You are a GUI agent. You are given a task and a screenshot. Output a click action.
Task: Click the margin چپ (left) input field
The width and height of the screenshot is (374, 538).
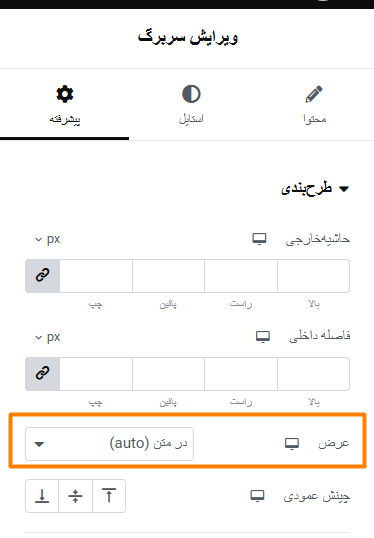point(96,276)
